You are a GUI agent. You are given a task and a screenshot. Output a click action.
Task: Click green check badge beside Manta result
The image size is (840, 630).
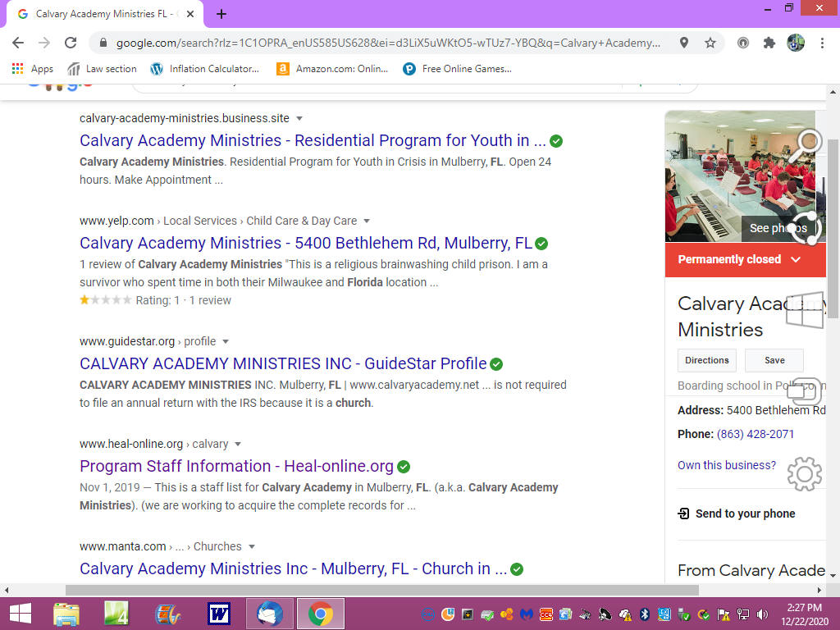click(x=517, y=569)
